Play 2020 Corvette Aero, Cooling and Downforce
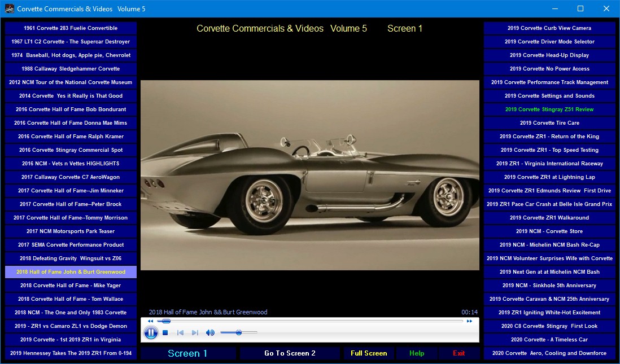The height and width of the screenshot is (364, 620). 549,353
